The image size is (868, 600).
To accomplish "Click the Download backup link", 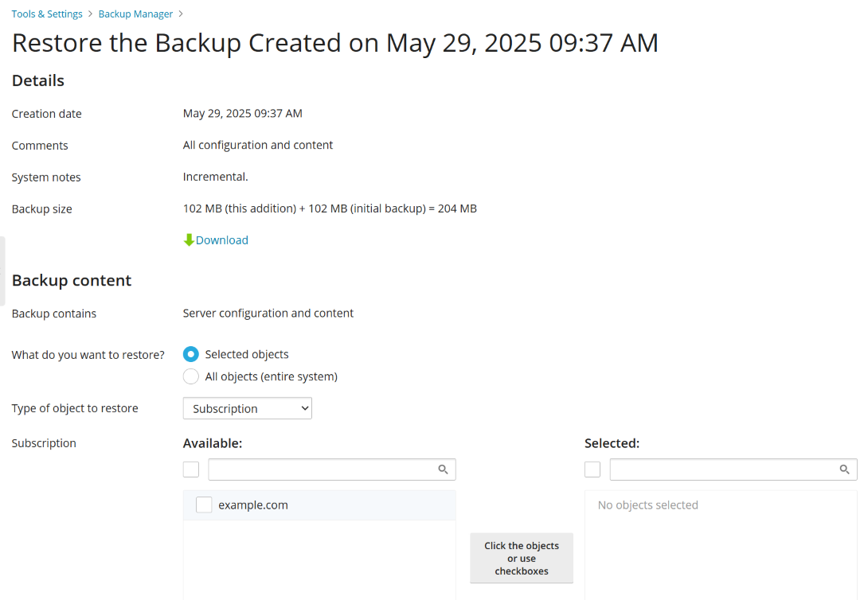I will (x=222, y=240).
